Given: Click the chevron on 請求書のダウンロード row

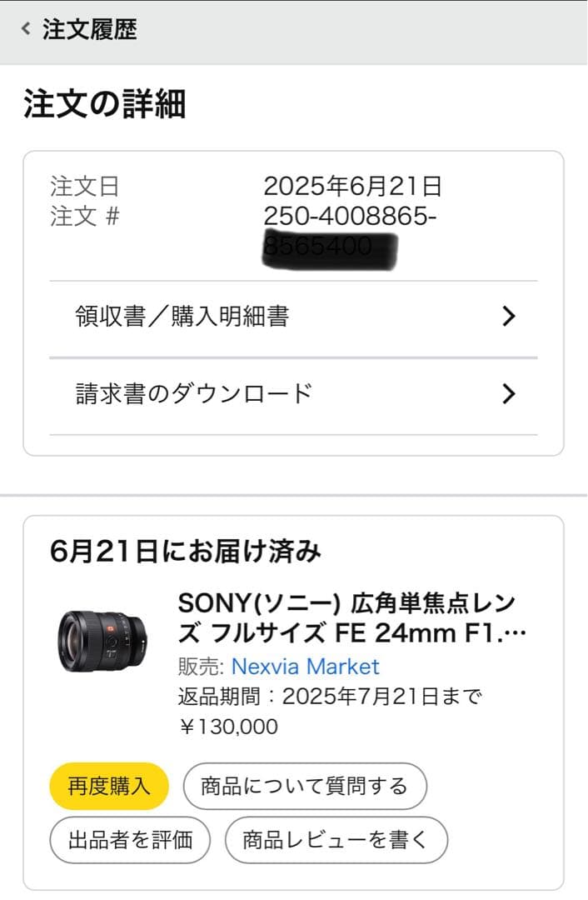Looking at the screenshot, I should click(509, 393).
